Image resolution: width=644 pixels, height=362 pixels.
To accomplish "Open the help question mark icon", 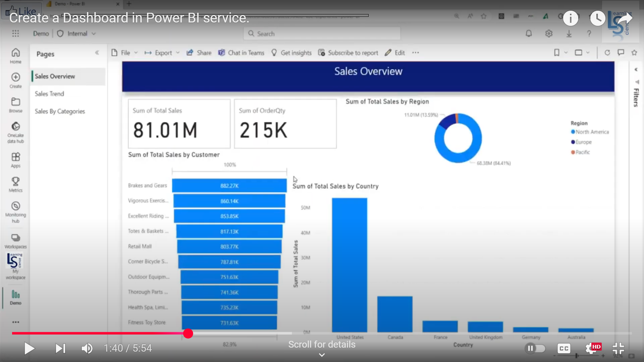I will pos(589,34).
